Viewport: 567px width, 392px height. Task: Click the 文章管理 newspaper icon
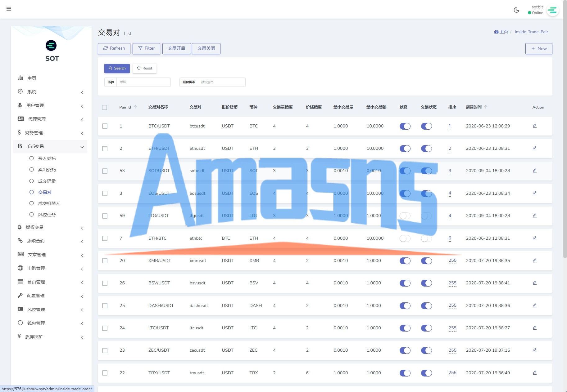point(21,254)
